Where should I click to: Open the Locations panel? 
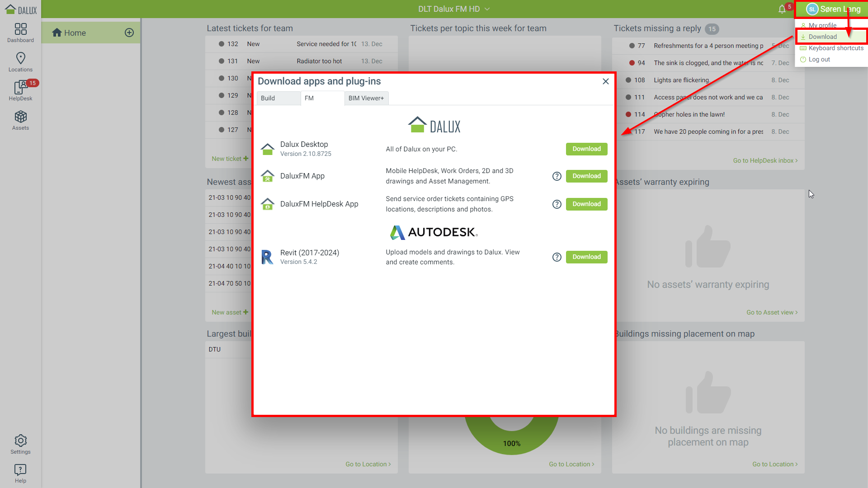point(20,62)
